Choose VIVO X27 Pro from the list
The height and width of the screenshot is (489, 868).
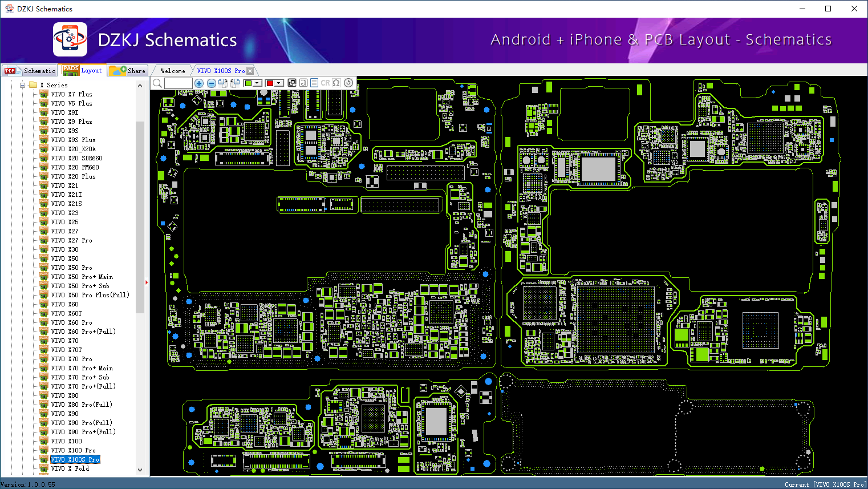[x=71, y=240]
